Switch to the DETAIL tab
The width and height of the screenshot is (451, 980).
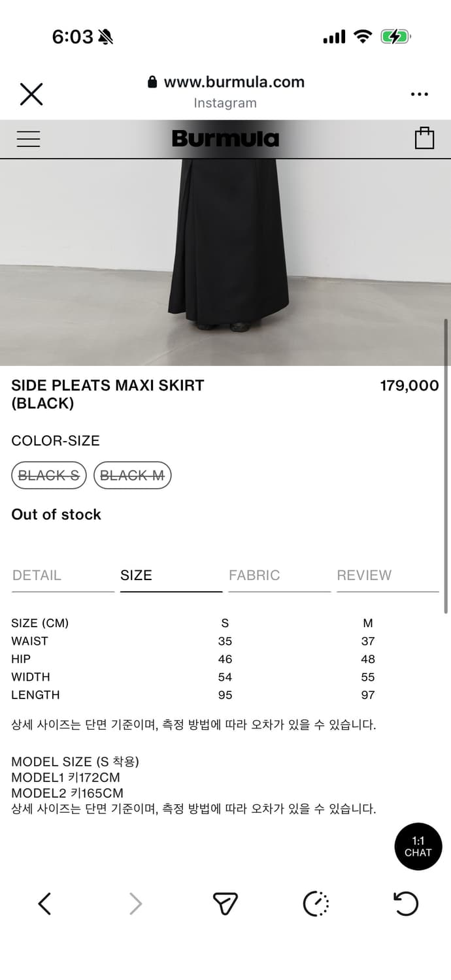click(x=36, y=575)
